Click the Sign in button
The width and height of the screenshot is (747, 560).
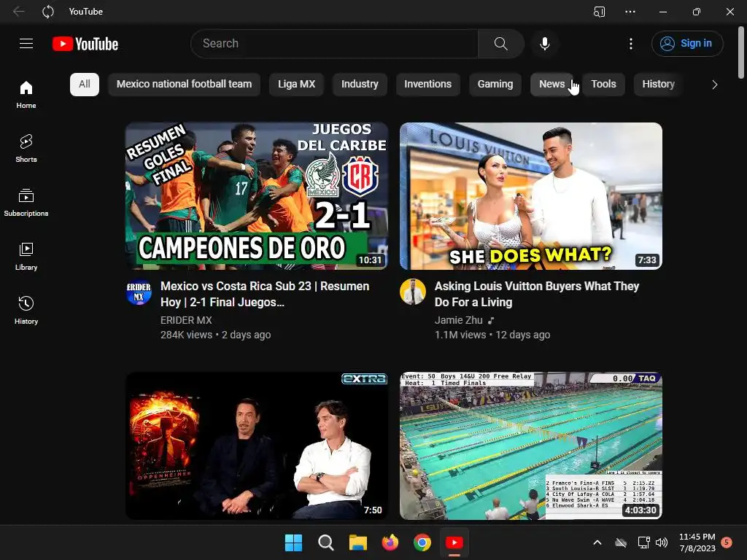coord(687,44)
